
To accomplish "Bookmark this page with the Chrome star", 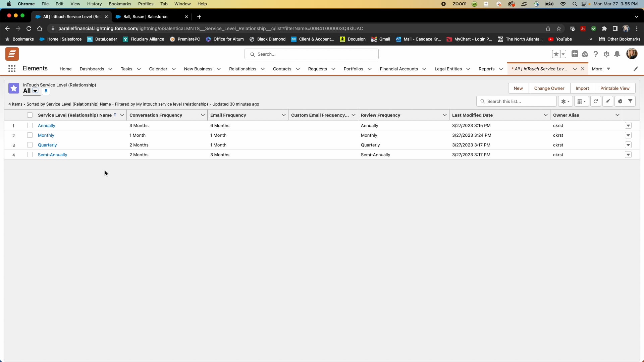I will pyautogui.click(x=558, y=28).
